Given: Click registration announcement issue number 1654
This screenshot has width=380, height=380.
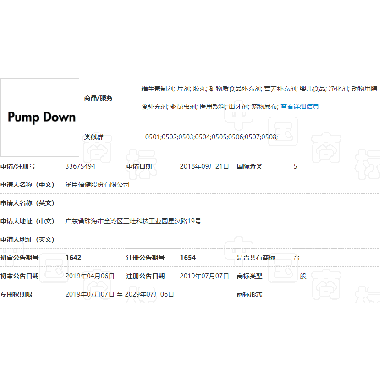Looking at the screenshot, I should [x=188, y=258].
